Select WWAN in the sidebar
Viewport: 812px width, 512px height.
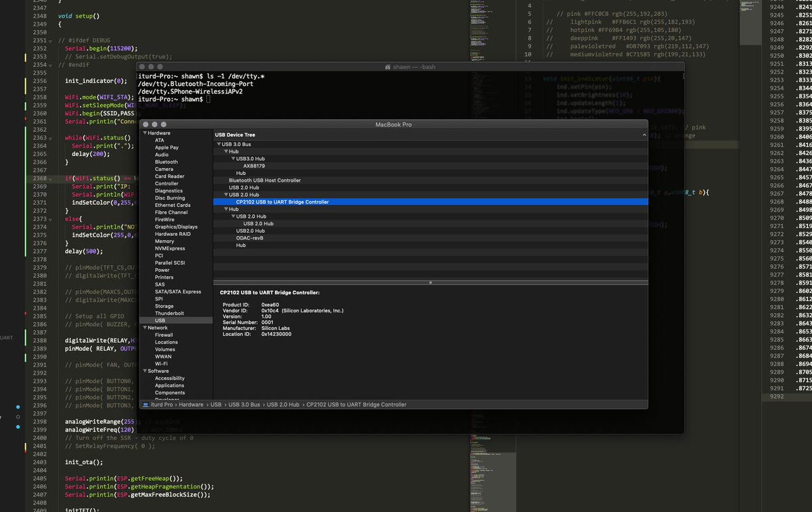(163, 356)
